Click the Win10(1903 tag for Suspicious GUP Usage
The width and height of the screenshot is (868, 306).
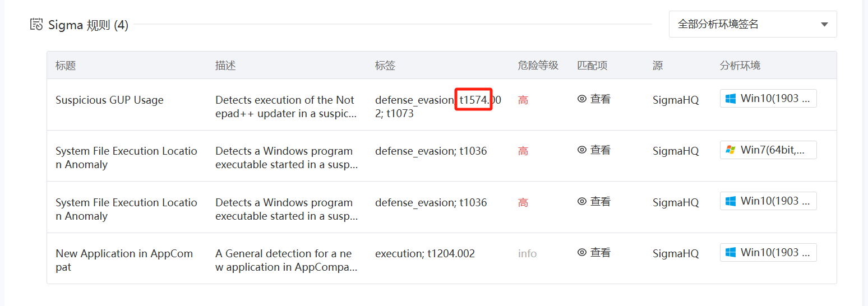click(768, 99)
